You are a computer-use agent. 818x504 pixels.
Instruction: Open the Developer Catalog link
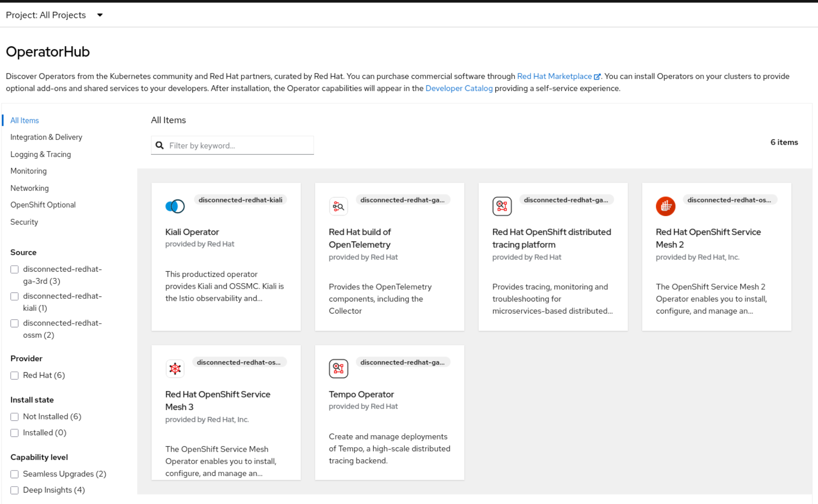[459, 88]
